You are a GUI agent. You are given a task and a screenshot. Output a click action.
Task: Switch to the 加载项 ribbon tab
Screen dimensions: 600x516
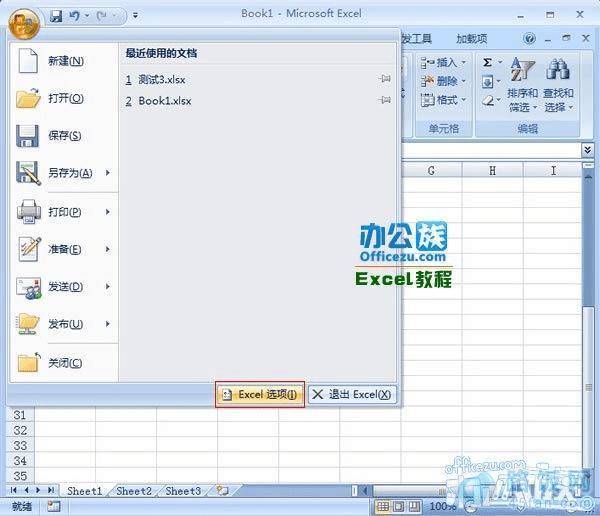471,39
